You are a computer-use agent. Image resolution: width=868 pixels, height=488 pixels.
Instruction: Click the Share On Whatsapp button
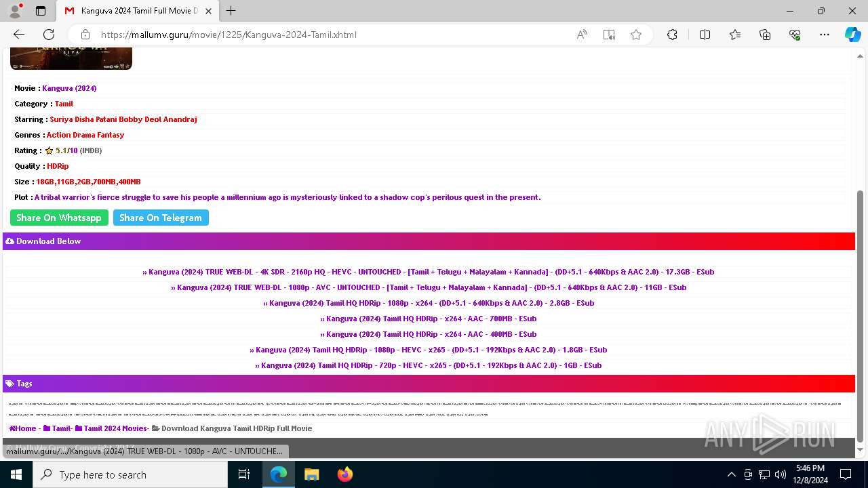coord(59,218)
